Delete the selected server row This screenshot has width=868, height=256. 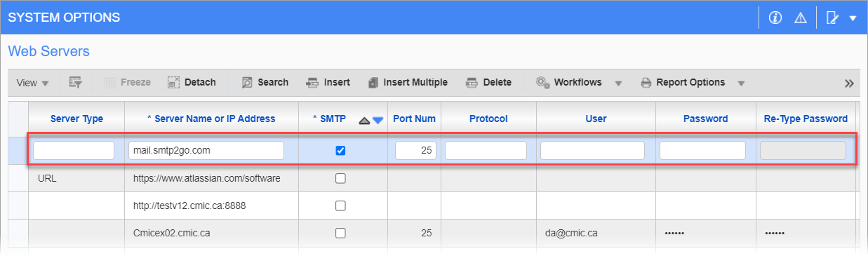coord(488,83)
